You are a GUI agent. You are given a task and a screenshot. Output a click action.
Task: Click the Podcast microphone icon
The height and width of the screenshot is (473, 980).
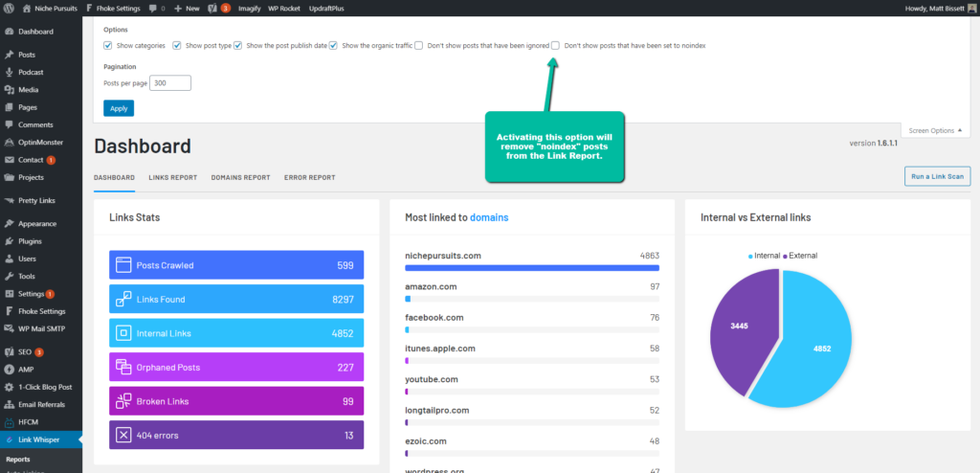pyautogui.click(x=9, y=72)
